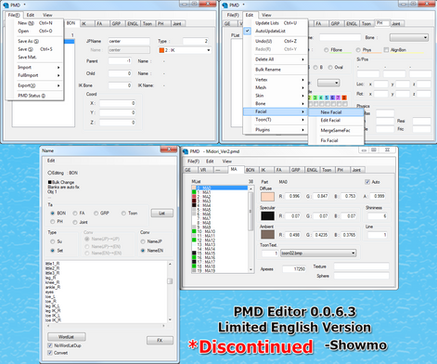Enable the NoWordListDup checkbox
This screenshot has height=364, width=437.
pyautogui.click(x=50, y=346)
